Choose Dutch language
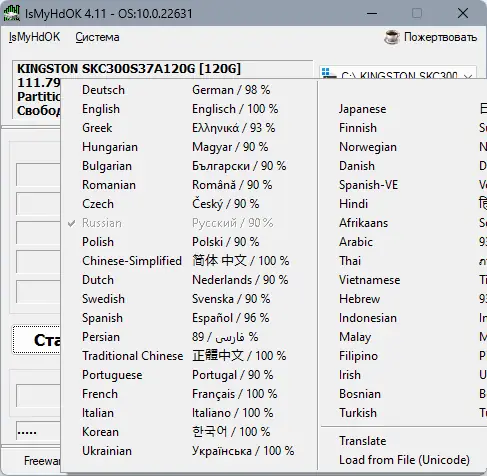 click(x=189, y=280)
